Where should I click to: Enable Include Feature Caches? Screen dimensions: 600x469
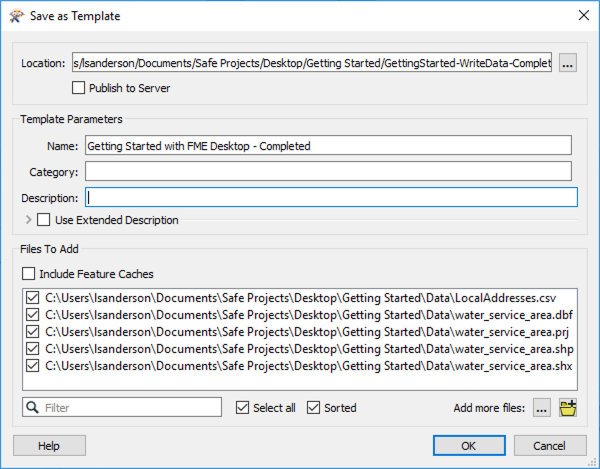click(28, 274)
